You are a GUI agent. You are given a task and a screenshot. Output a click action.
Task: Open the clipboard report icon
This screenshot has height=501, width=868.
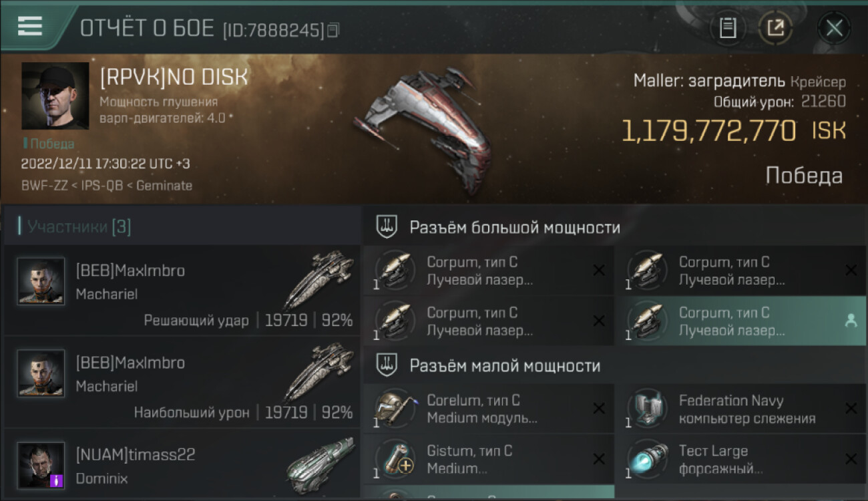(728, 28)
